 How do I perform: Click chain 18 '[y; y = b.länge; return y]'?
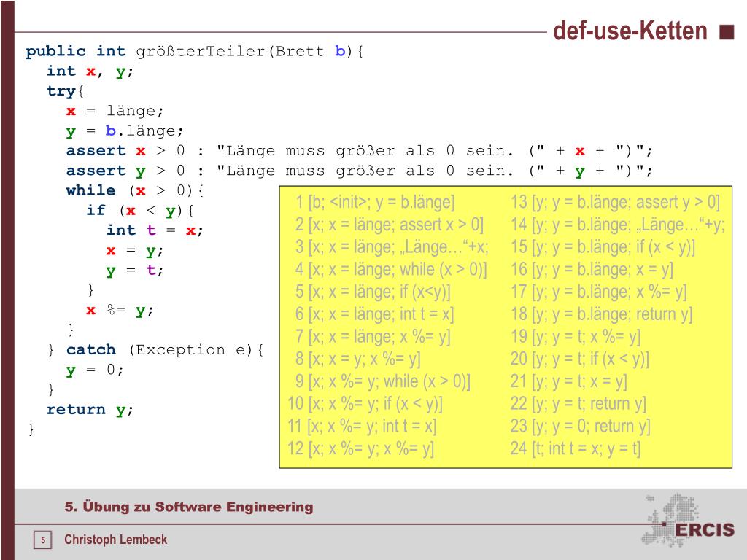(602, 314)
